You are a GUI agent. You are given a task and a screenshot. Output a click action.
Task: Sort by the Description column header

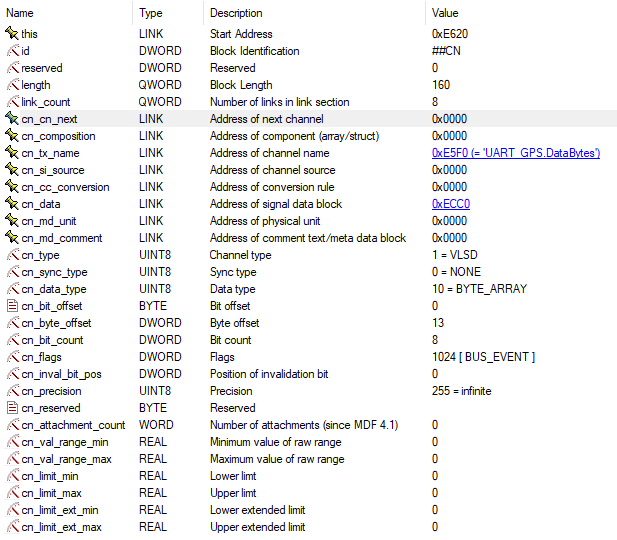point(236,13)
